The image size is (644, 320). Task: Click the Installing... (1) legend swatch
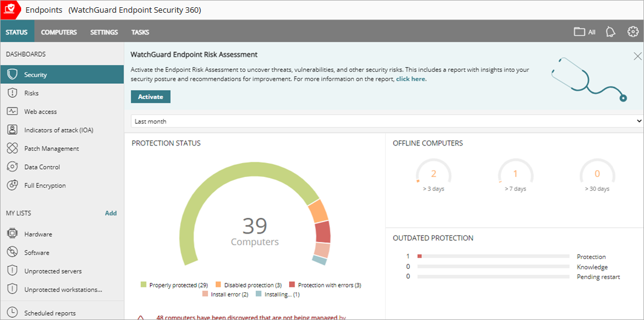[x=258, y=294]
